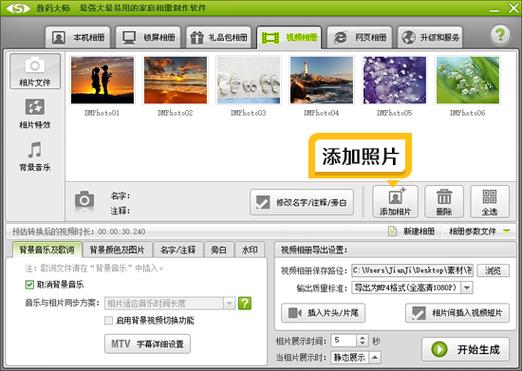Open the 名字/注释 settings tab

(178, 249)
